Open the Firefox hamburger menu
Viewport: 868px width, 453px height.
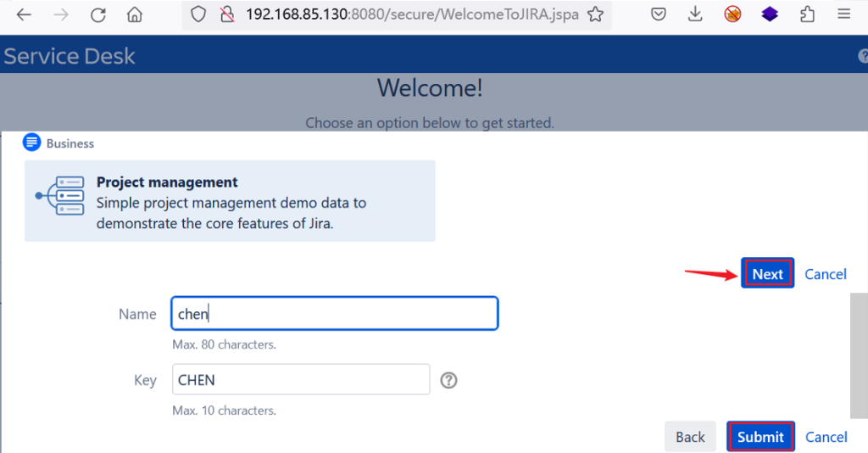[843, 14]
